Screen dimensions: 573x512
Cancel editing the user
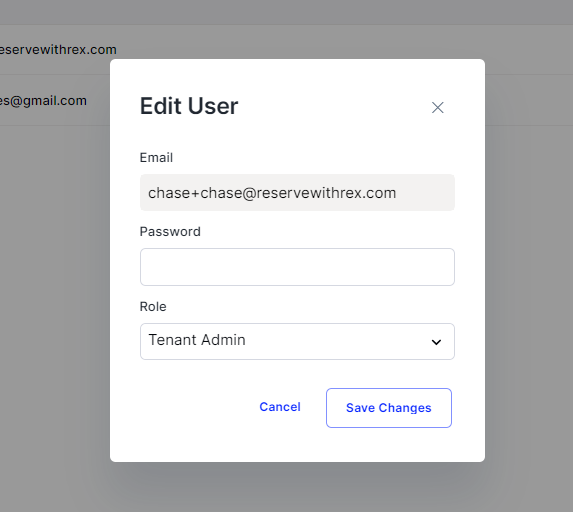click(280, 407)
